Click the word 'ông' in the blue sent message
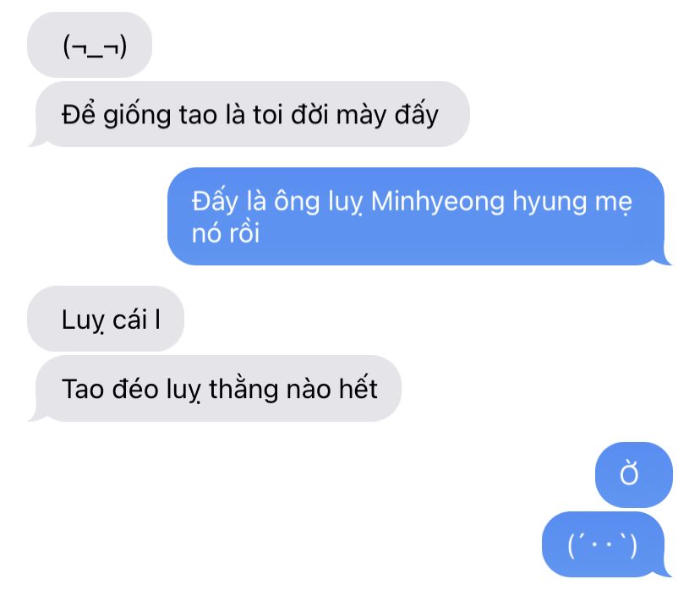 coord(297,202)
